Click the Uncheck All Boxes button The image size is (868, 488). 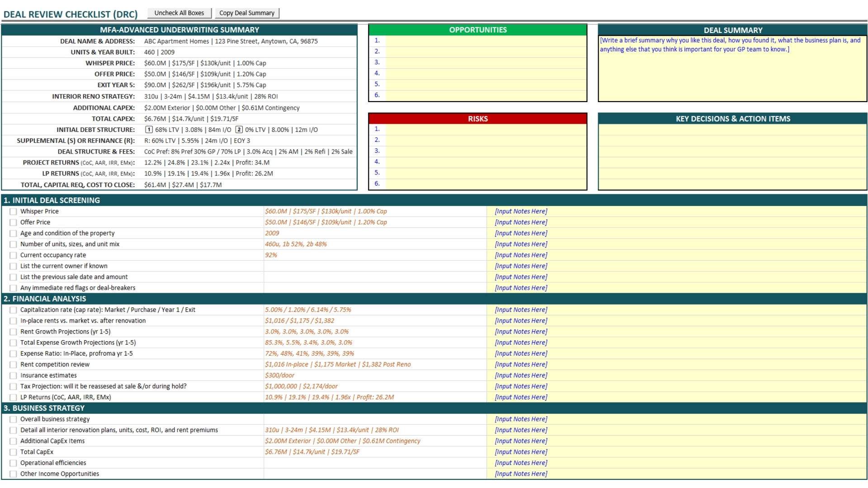coord(179,13)
